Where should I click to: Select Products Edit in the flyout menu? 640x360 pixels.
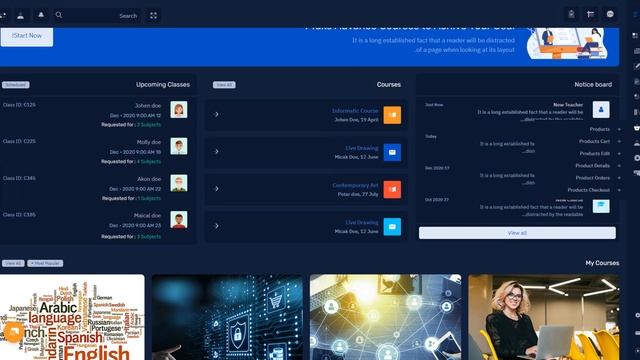point(595,153)
